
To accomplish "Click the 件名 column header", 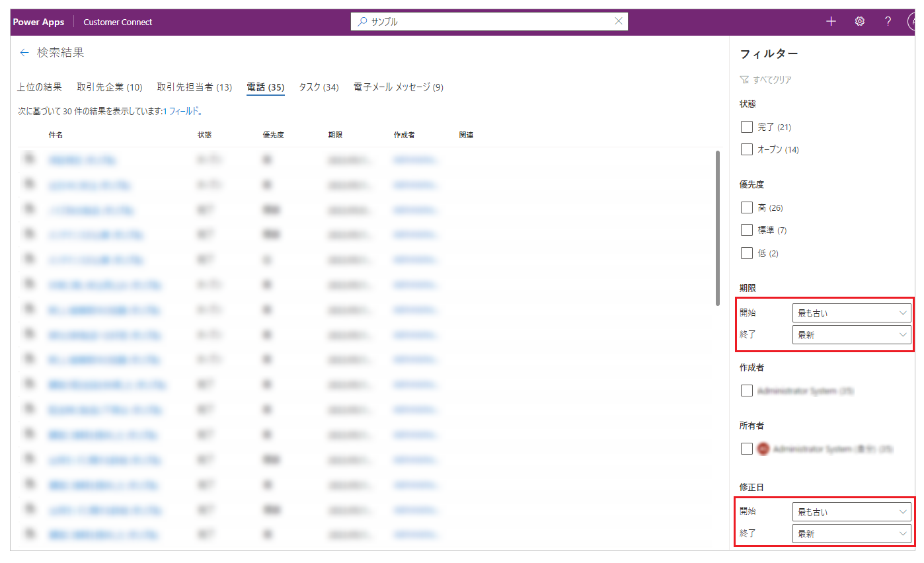I will pos(56,135).
